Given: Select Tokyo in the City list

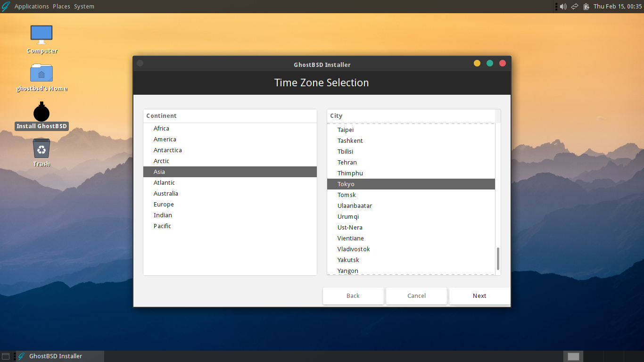Looking at the screenshot, I should 411,184.
